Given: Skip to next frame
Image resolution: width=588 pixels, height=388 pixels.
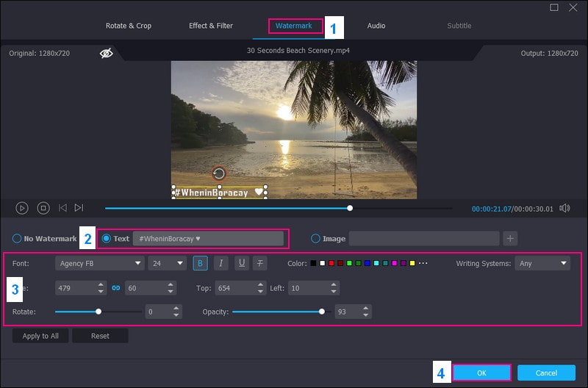Looking at the screenshot, I should pyautogui.click(x=79, y=208).
